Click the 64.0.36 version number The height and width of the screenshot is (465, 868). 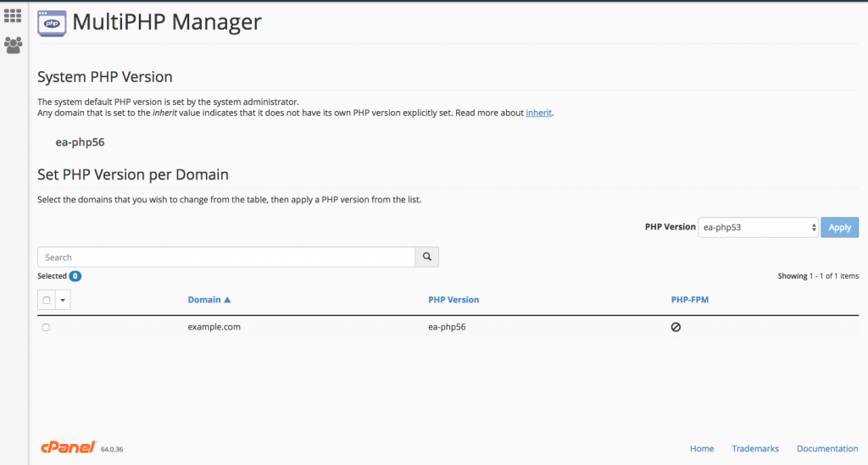click(x=112, y=450)
